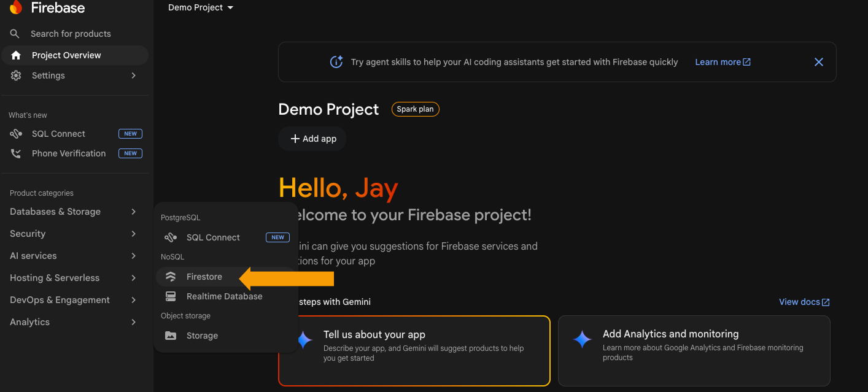Click the Hello, Jay greeting text
Screen dimensions: 868x392
click(338, 188)
